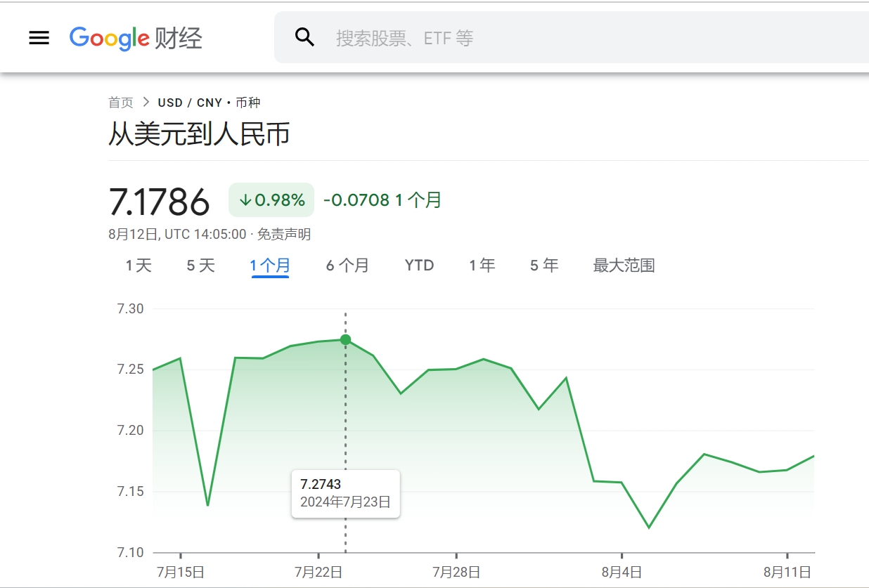Viewport: 869px width, 588px height.
Task: Select the 5 天 range tab
Action: (x=200, y=266)
